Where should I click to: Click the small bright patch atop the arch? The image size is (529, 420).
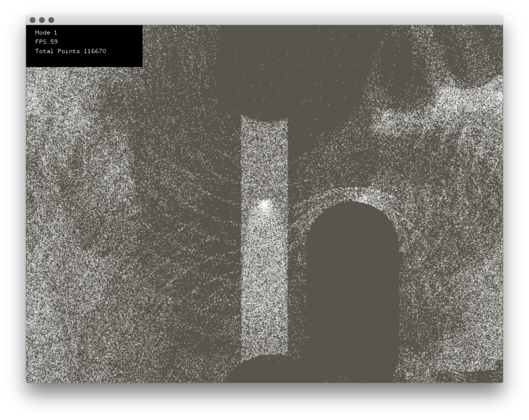(x=363, y=197)
